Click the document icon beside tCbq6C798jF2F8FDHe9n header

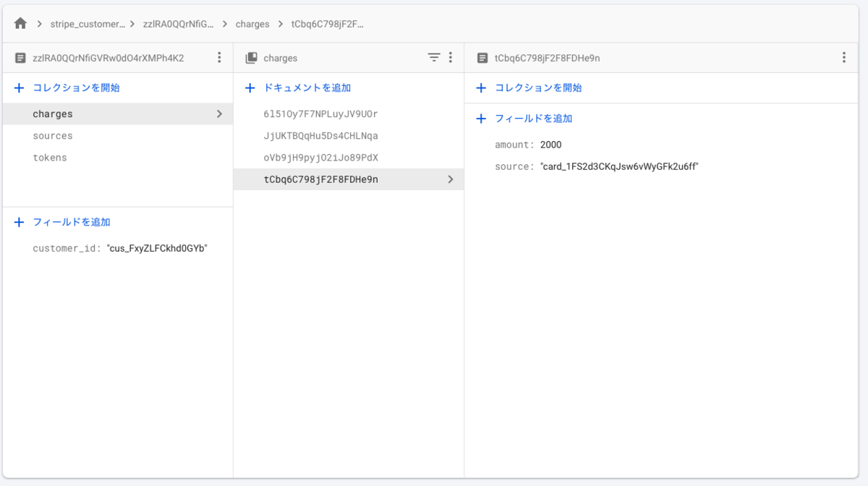point(480,56)
